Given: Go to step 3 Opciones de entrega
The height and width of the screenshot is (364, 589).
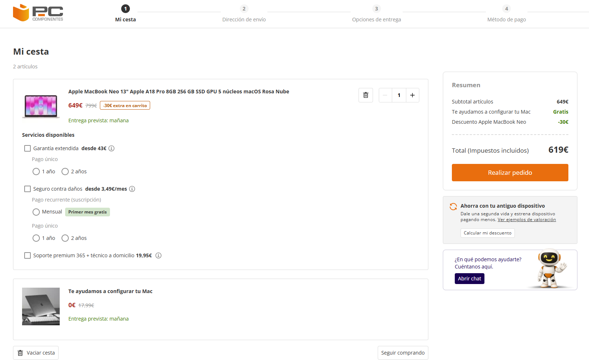Looking at the screenshot, I should [376, 14].
